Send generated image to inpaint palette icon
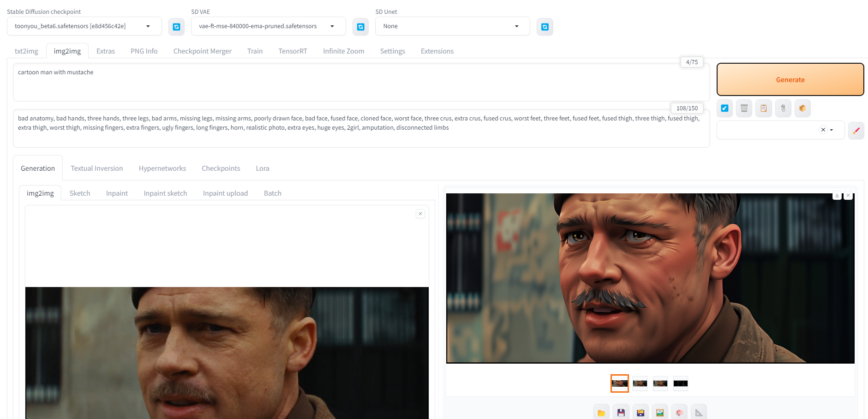This screenshot has height=419, width=868. click(x=679, y=412)
